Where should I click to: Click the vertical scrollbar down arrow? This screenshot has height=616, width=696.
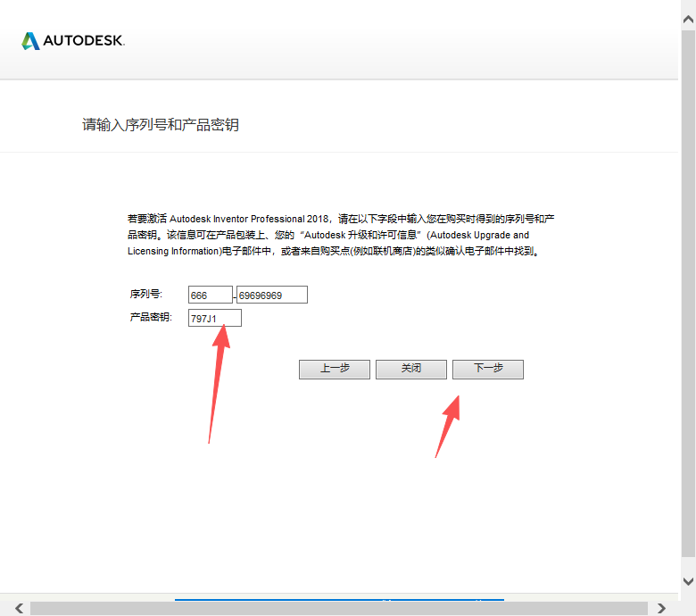tap(688, 581)
